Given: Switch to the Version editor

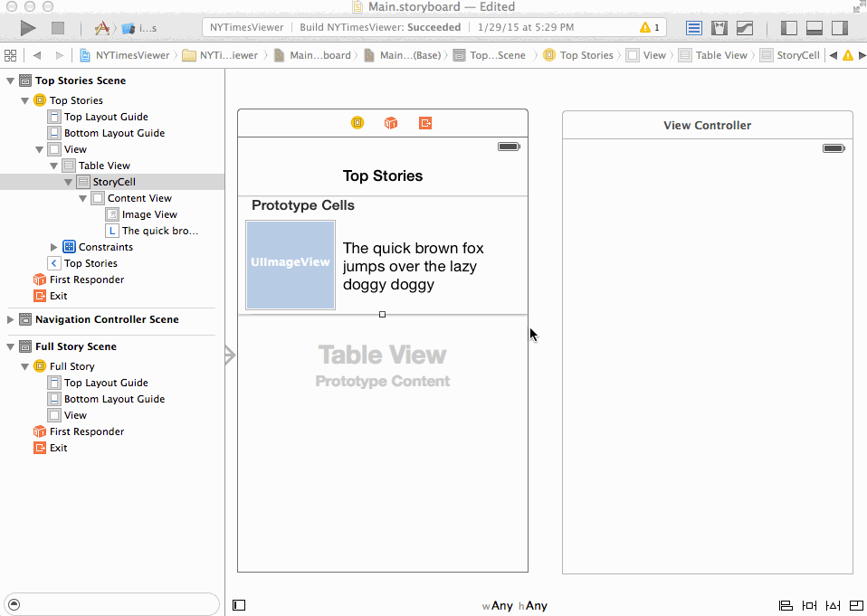Looking at the screenshot, I should pyautogui.click(x=745, y=28).
